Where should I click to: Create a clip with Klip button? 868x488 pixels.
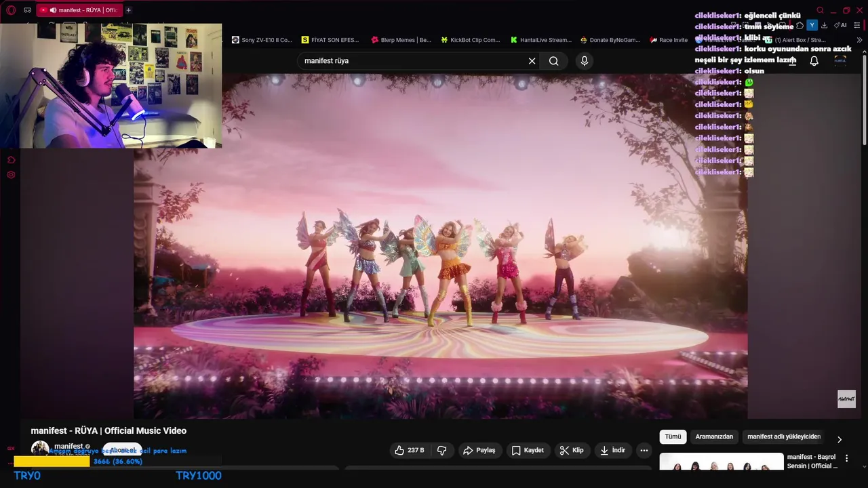[571, 450]
